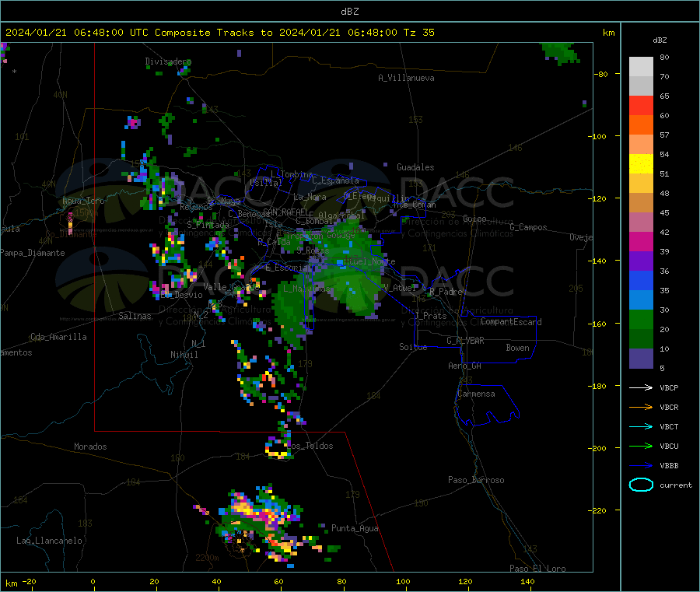Click the orange VBCR arrow legend icon

(x=641, y=407)
